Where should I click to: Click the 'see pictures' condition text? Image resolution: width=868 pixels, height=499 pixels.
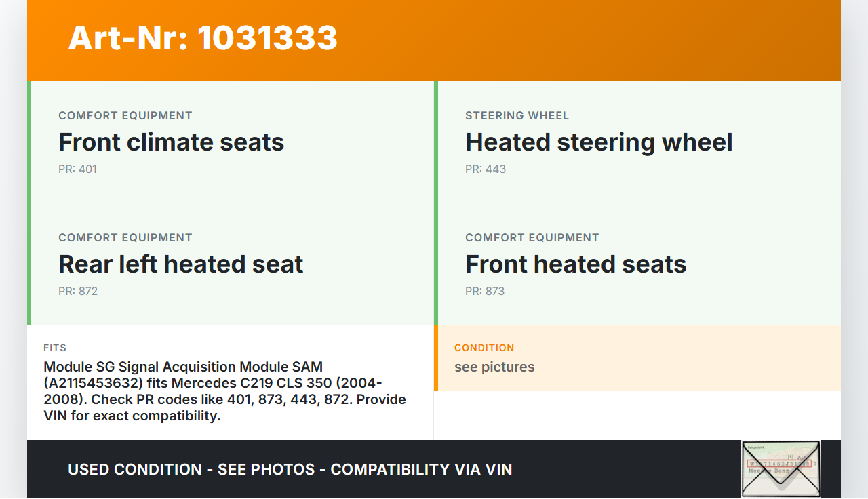pos(494,367)
